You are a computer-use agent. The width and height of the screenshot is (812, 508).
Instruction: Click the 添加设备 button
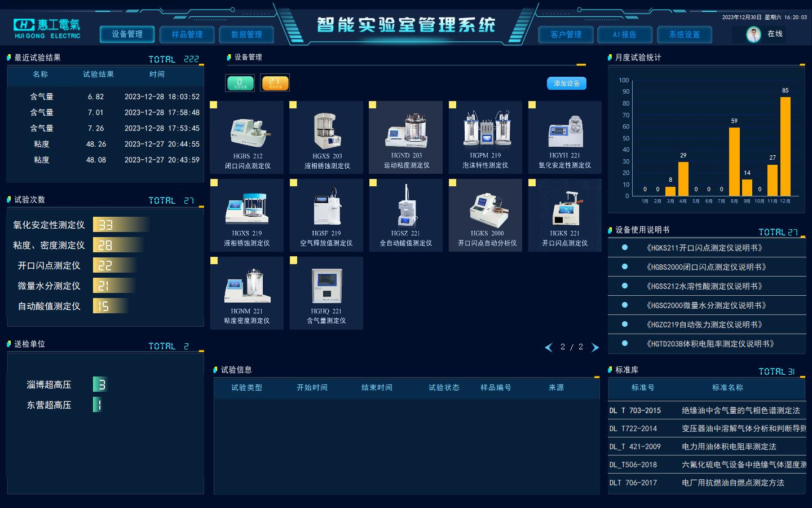tap(567, 84)
